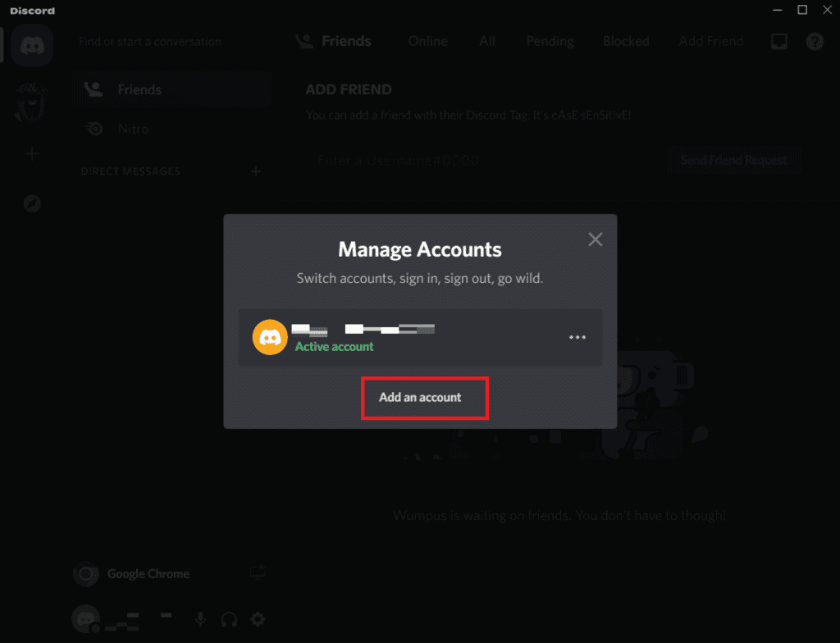This screenshot has height=643, width=840.
Task: Toggle the microphone mute button
Action: tap(200, 619)
